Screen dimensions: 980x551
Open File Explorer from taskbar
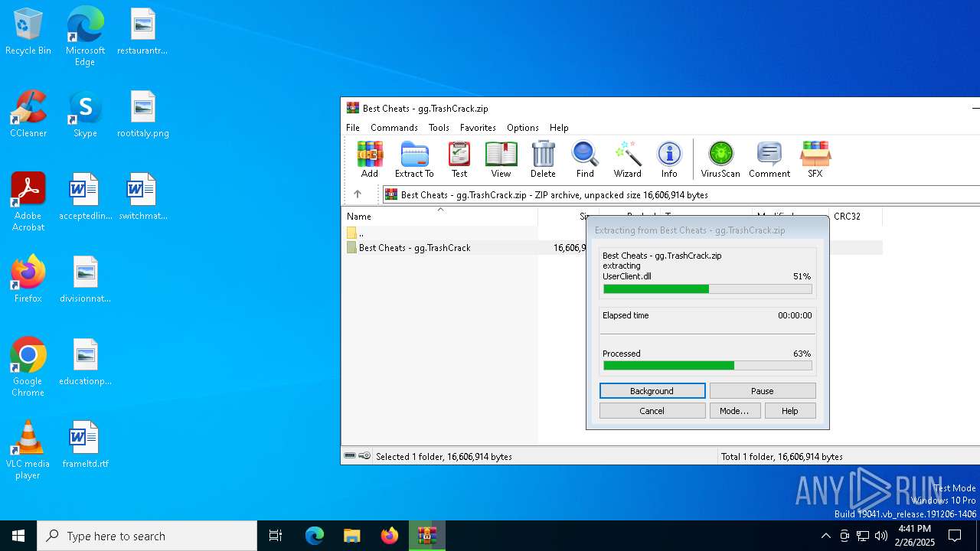(351, 536)
